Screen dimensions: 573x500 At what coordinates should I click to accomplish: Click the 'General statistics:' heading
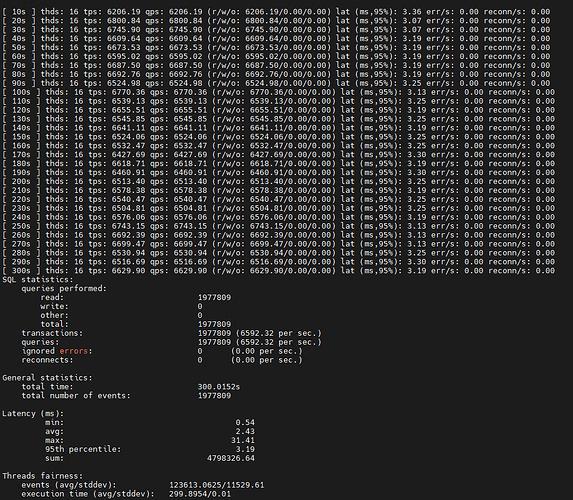click(x=47, y=378)
